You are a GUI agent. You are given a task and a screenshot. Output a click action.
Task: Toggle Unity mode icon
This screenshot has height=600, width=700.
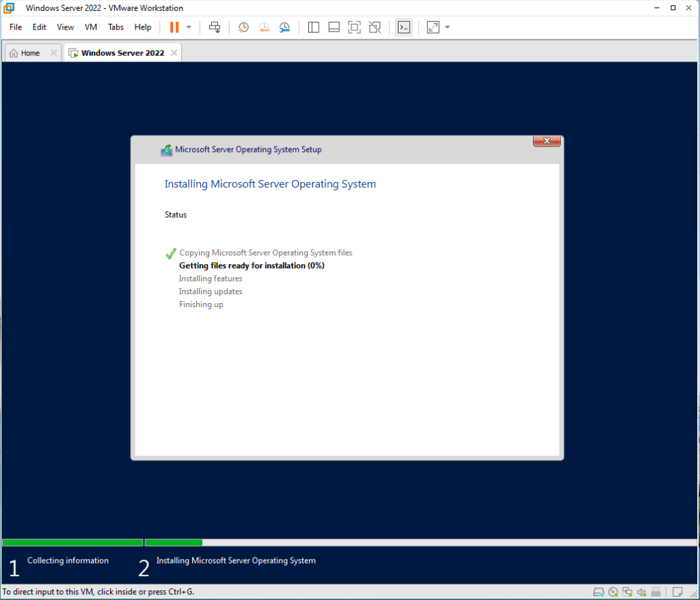[375, 27]
